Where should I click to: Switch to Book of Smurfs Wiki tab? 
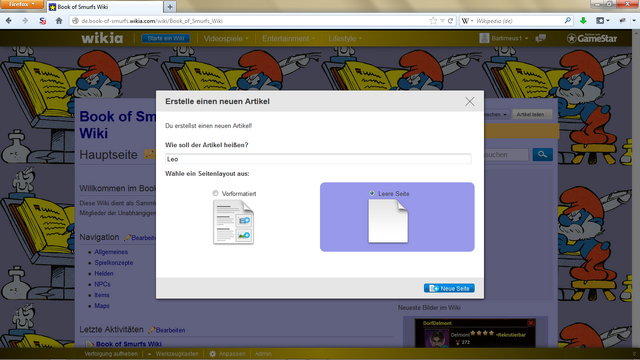click(x=105, y=7)
